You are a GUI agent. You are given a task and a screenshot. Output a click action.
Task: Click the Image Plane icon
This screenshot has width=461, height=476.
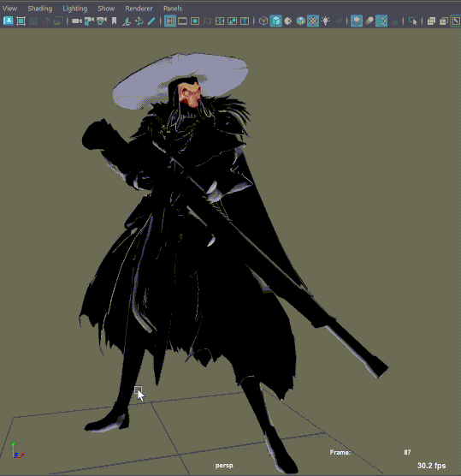(127, 21)
